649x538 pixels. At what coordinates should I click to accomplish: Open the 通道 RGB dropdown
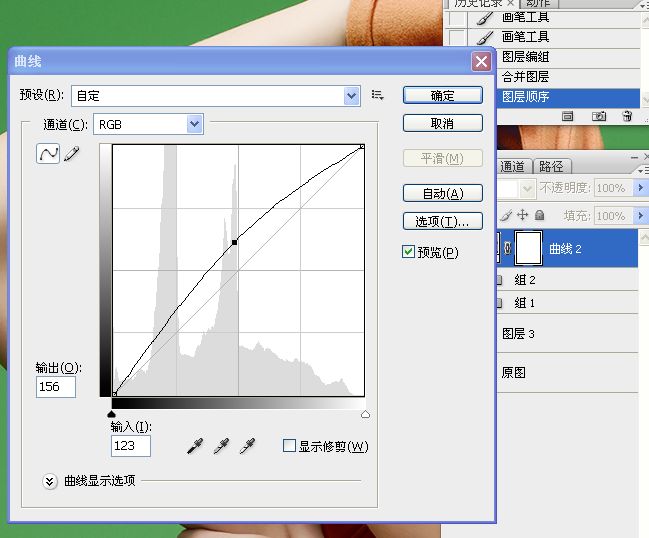195,124
